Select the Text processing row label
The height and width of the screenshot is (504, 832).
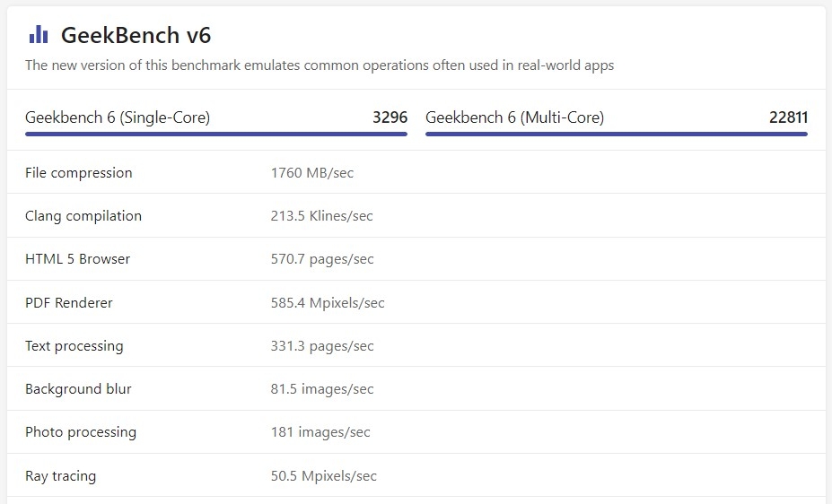coord(74,346)
